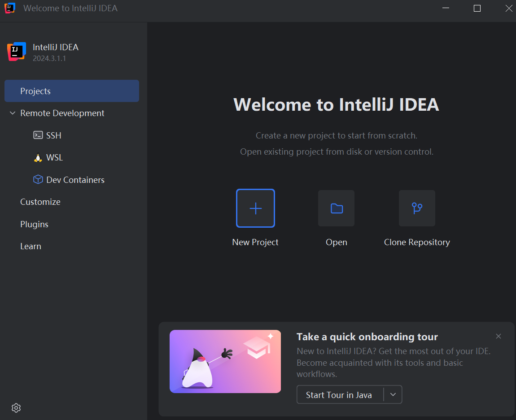Select the Projects tab

click(72, 91)
